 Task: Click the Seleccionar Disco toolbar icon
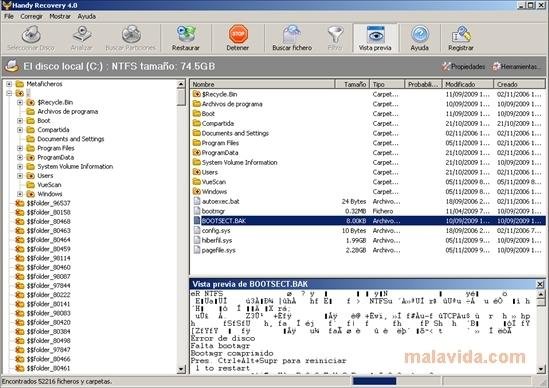point(31,35)
